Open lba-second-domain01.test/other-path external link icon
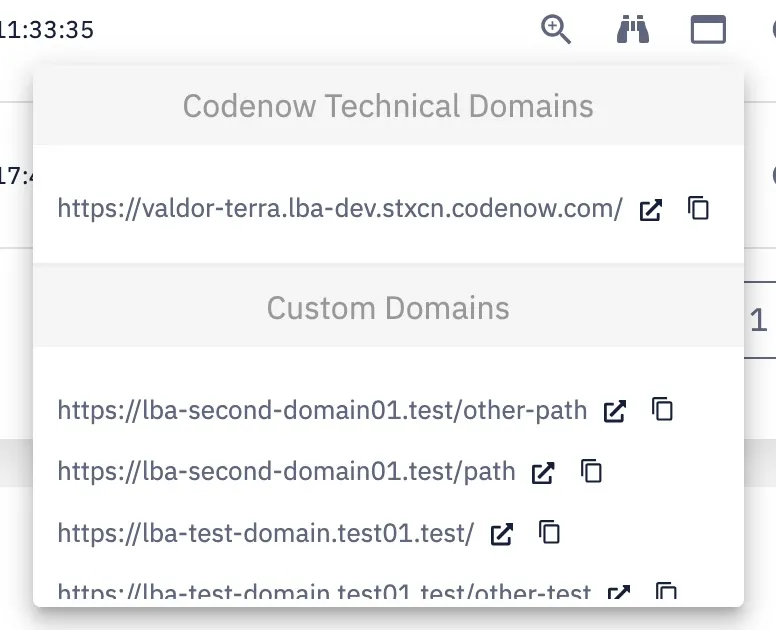The height and width of the screenshot is (630, 776). coord(615,411)
